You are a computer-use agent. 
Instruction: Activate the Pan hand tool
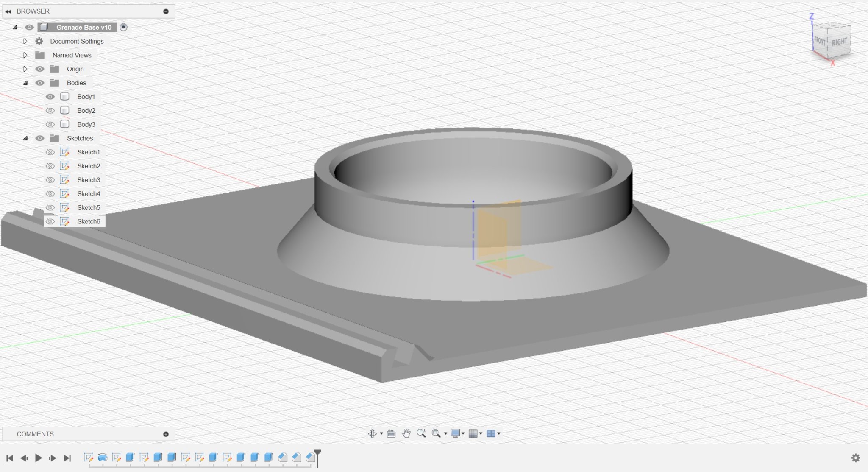click(406, 433)
